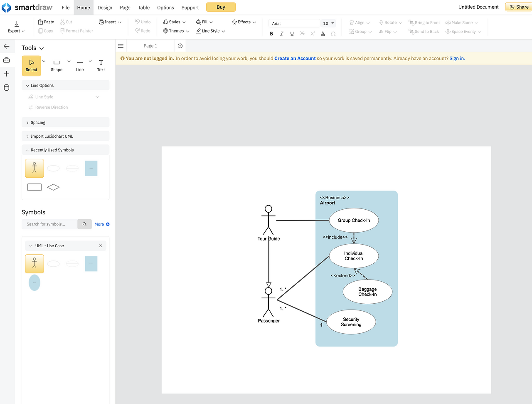This screenshot has width=532, height=404.
Task: Pick the Line drawing tool
Action: click(x=80, y=65)
